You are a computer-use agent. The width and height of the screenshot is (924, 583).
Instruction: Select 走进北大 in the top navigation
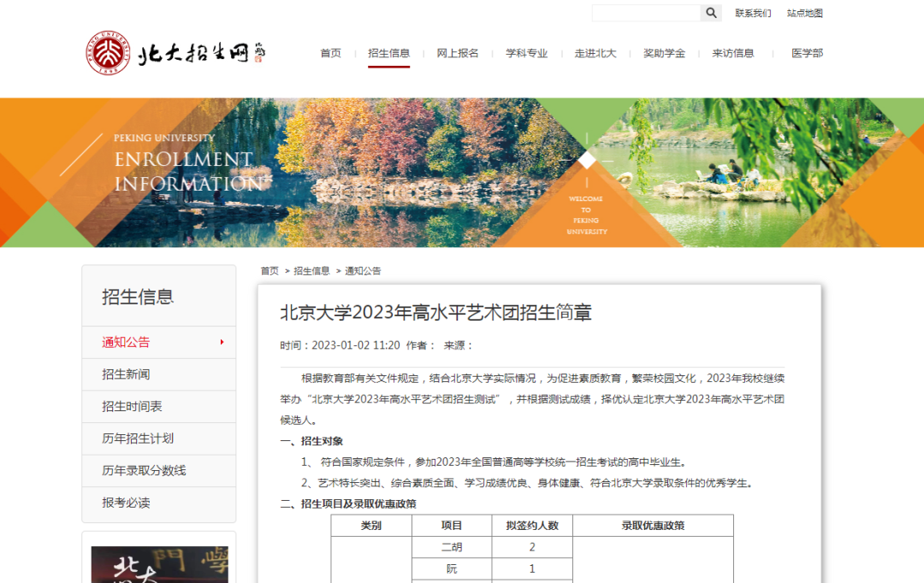[x=596, y=52]
